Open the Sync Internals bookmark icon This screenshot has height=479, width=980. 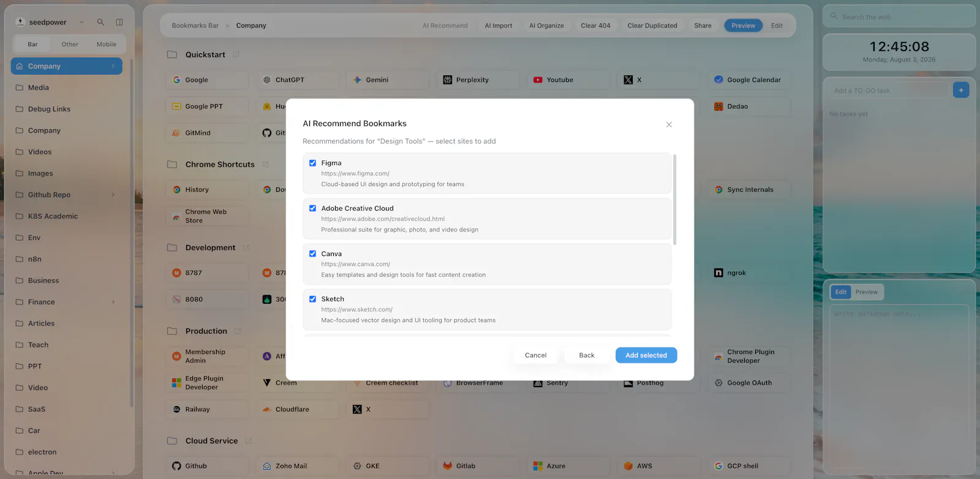tap(718, 189)
